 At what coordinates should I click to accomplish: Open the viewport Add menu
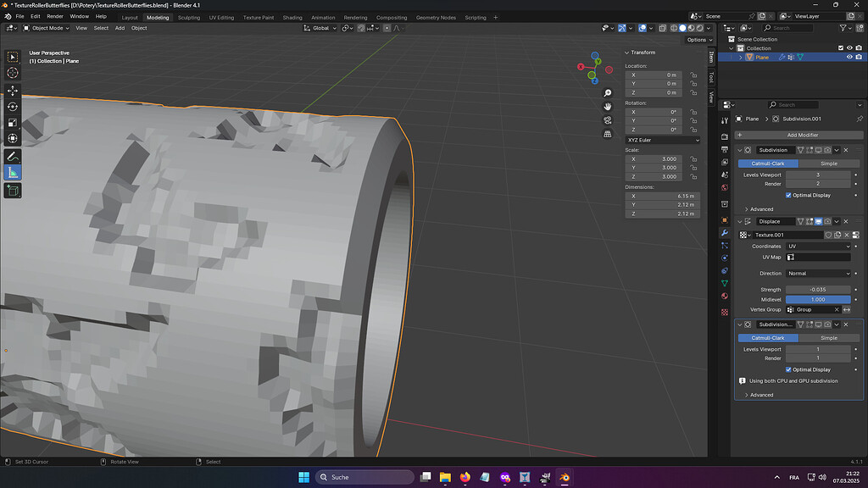[120, 28]
